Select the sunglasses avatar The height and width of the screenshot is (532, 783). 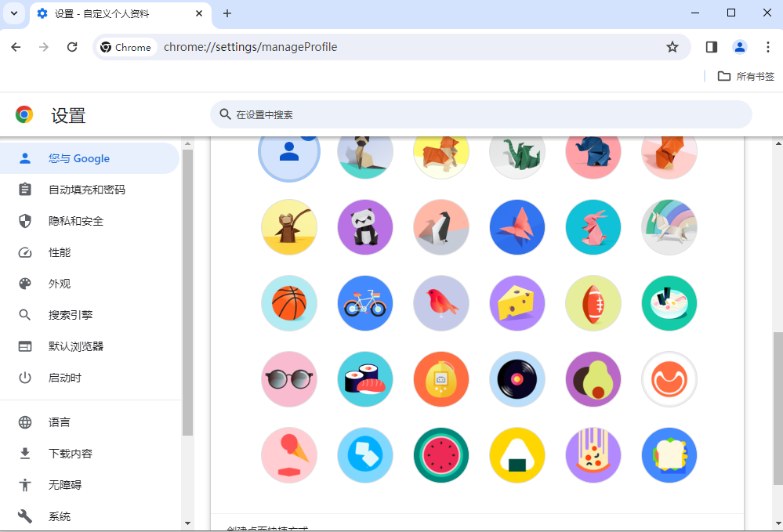point(289,379)
